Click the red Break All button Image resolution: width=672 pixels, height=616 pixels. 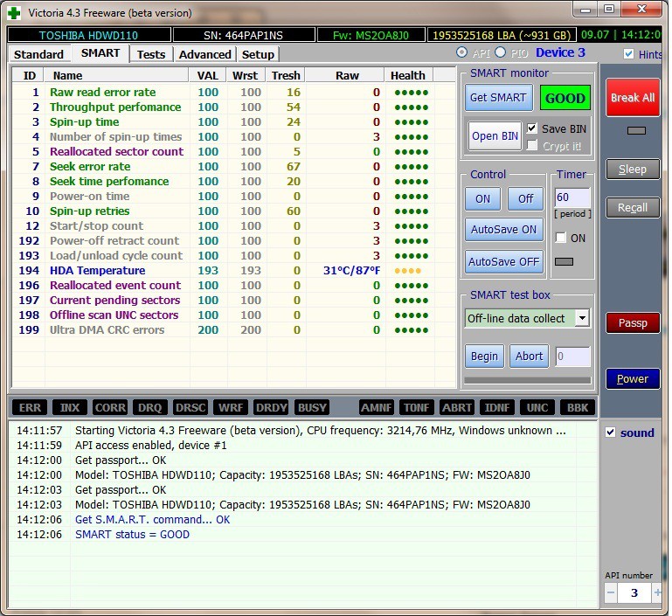(x=633, y=98)
